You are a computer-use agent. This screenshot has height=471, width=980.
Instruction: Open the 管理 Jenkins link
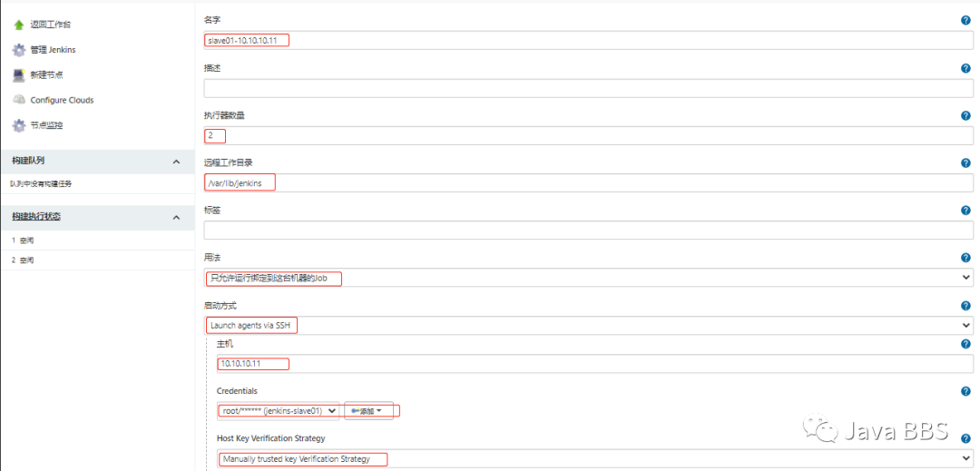(54, 50)
